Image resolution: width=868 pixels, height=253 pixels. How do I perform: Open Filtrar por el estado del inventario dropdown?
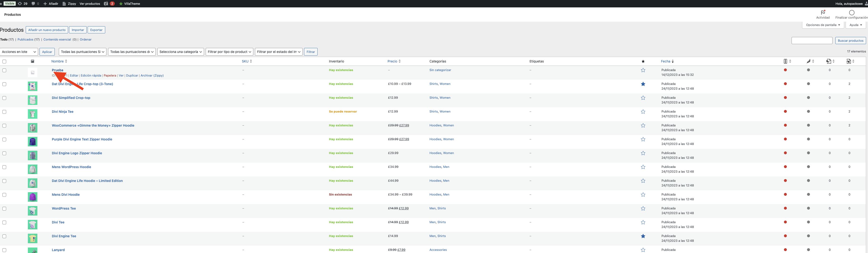(x=279, y=52)
